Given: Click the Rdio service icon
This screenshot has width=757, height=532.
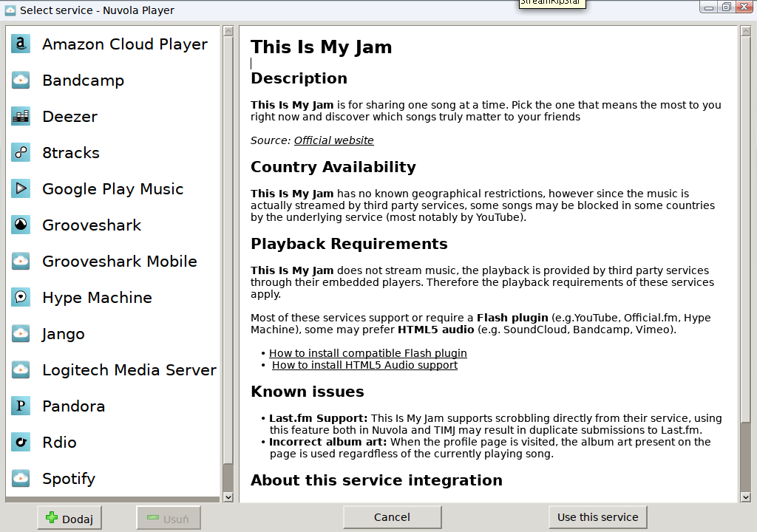Looking at the screenshot, I should click(21, 443).
